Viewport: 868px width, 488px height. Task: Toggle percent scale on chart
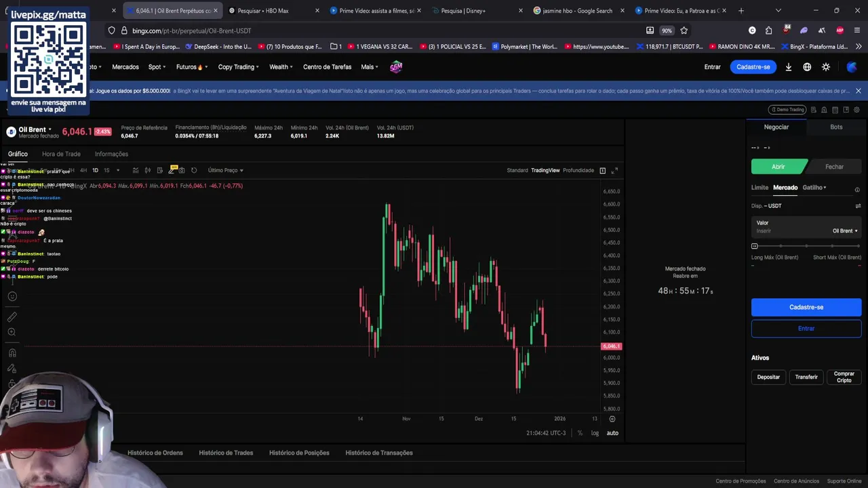pyautogui.click(x=580, y=433)
